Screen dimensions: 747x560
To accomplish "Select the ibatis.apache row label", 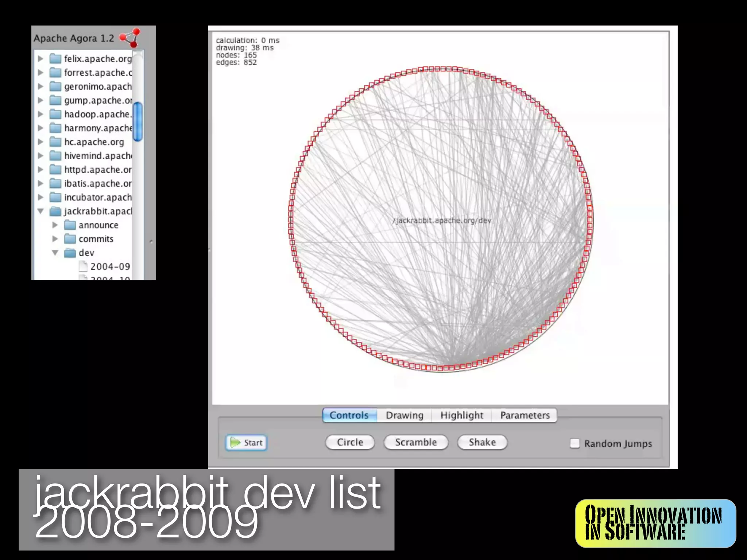I will pyautogui.click(x=98, y=183).
